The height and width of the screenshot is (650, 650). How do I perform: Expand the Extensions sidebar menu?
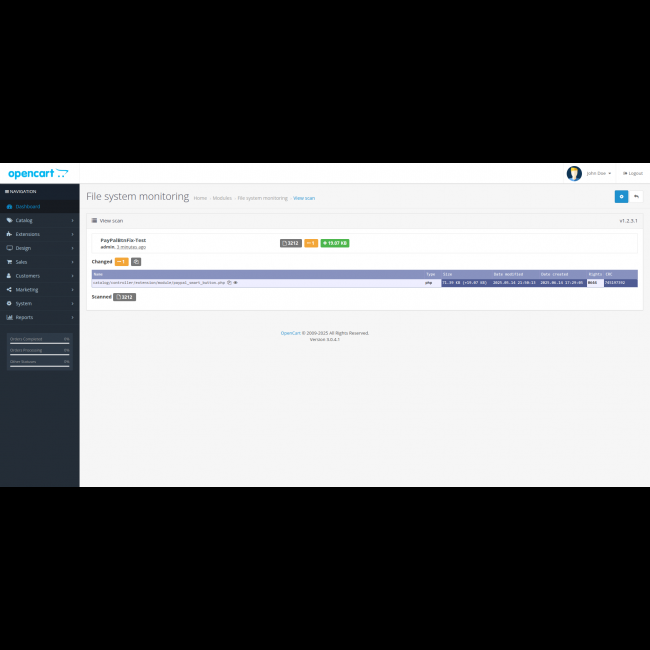coord(39,234)
